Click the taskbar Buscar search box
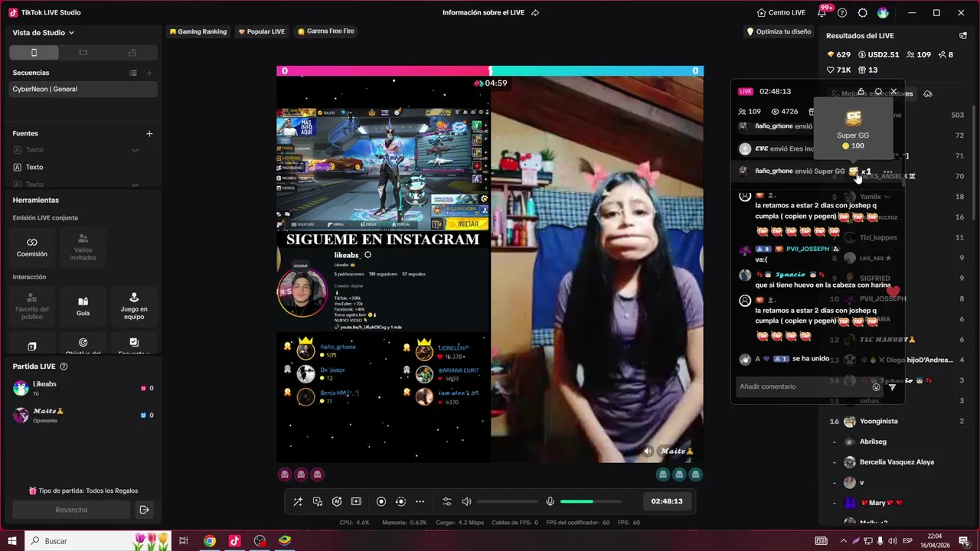This screenshot has height=551, width=980. pyautogui.click(x=99, y=541)
